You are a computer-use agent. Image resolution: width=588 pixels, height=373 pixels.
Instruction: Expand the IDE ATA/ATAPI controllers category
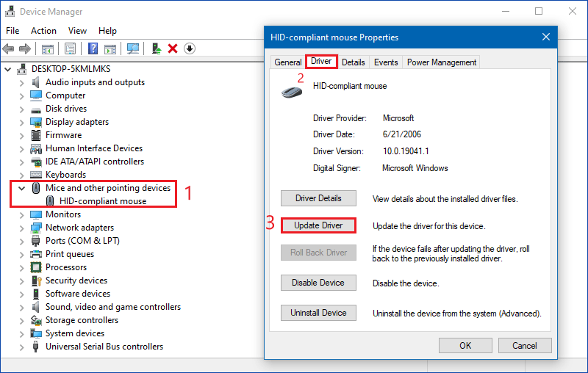22,162
